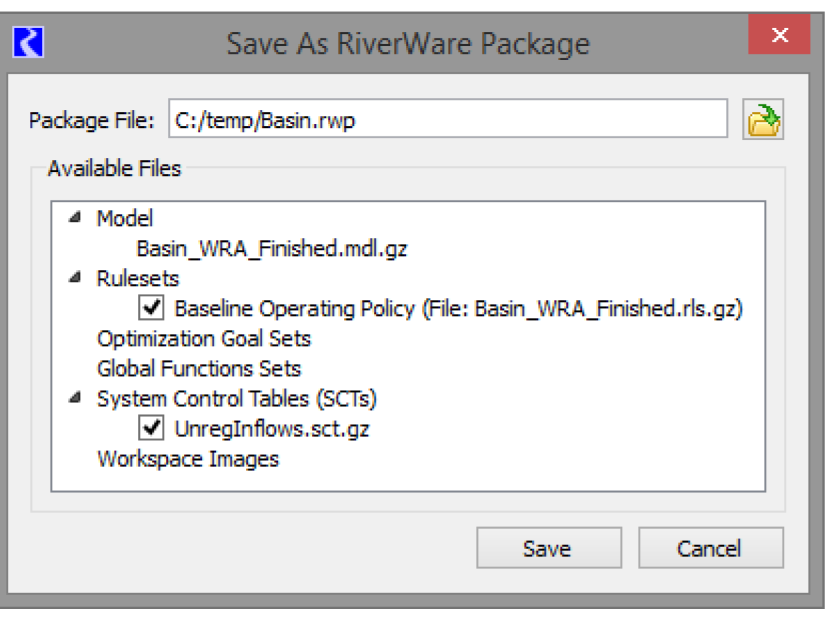Select System Control Tables (SCTs) label

coord(236,399)
